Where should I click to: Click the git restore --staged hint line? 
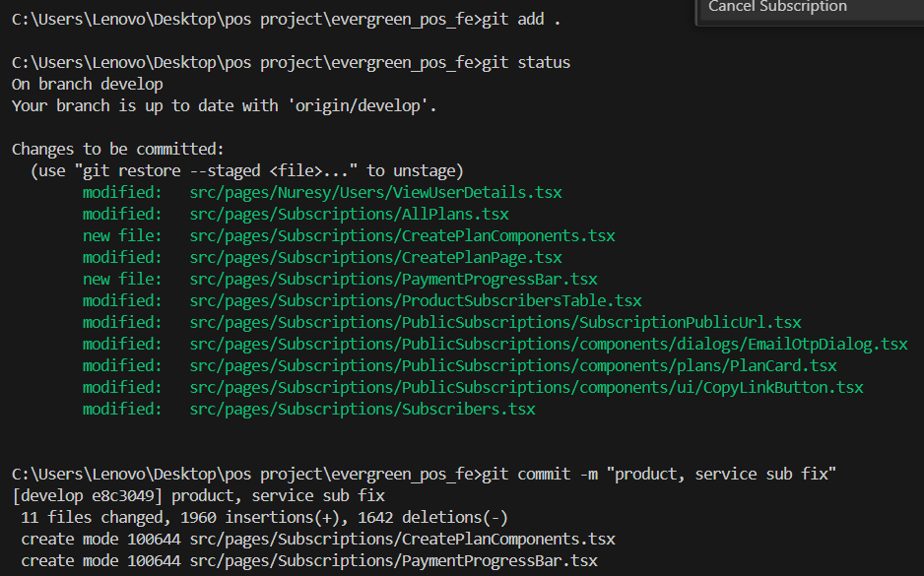(246, 171)
